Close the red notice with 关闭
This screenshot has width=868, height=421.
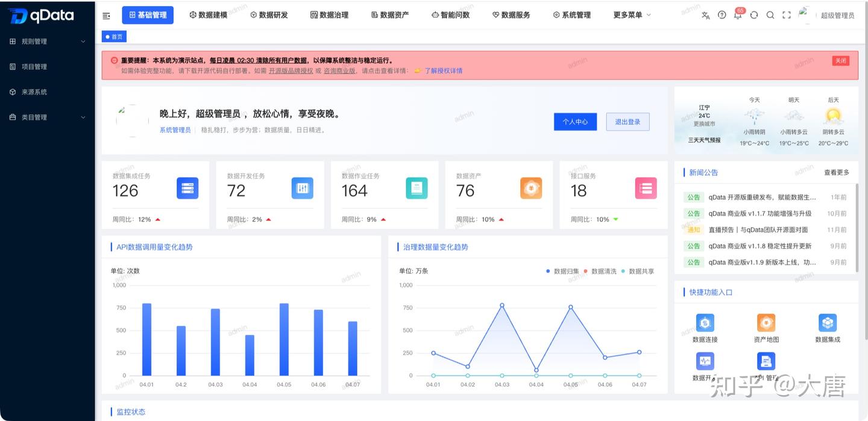click(x=841, y=60)
